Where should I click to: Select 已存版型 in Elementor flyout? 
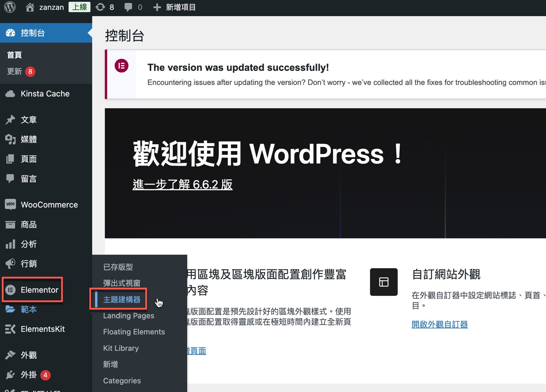tap(118, 267)
